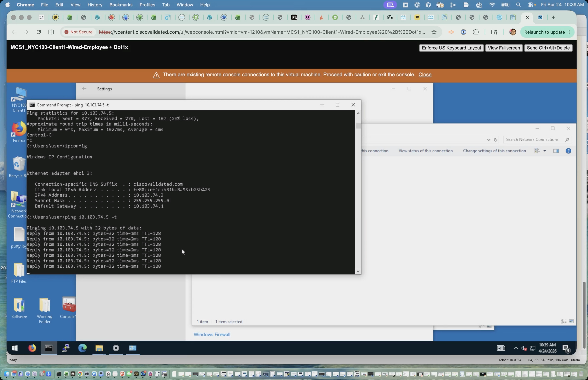Open File Explorer from the taskbar
The image size is (588, 380).
(x=99, y=348)
